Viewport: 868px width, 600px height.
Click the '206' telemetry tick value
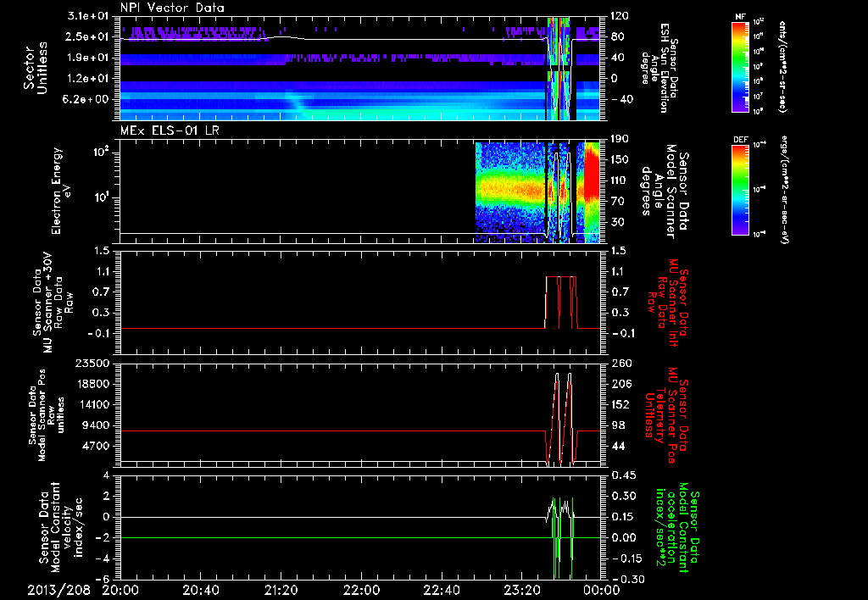pos(620,384)
